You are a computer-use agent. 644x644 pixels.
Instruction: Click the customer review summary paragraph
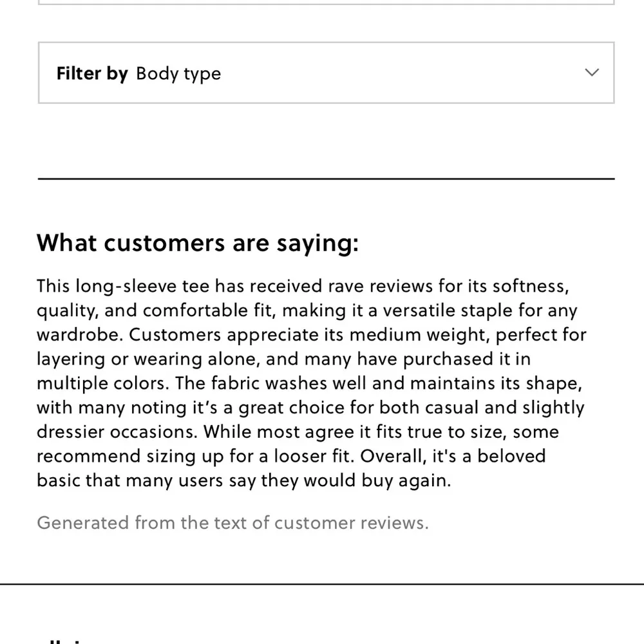(309, 383)
